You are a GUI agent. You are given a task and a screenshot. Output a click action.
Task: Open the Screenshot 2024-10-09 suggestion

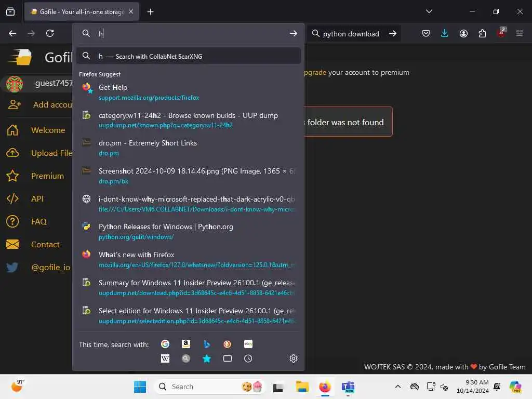(188, 176)
